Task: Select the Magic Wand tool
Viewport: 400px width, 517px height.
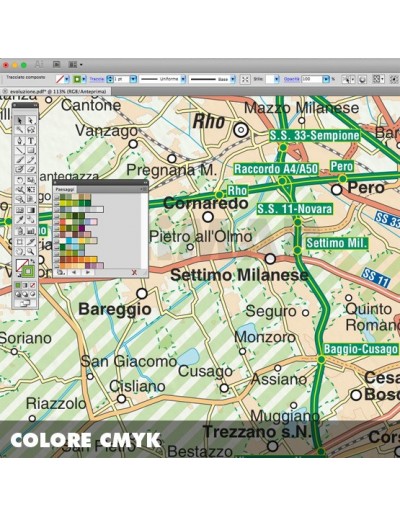Action: (x=20, y=130)
